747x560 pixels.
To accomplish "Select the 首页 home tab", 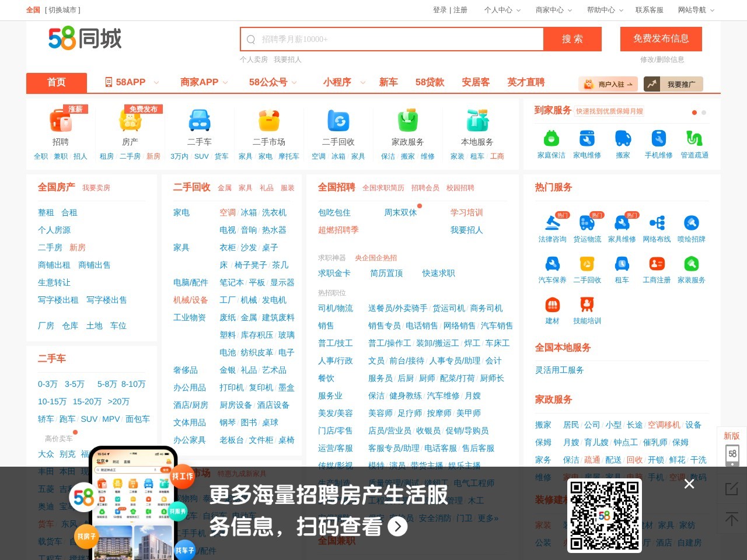I will pos(57,82).
